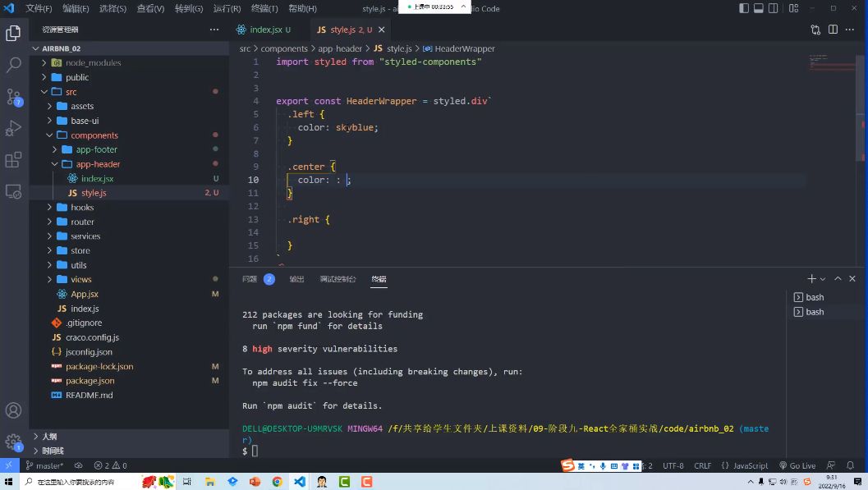Open the terminal profile dropdown arrow

pos(824,278)
